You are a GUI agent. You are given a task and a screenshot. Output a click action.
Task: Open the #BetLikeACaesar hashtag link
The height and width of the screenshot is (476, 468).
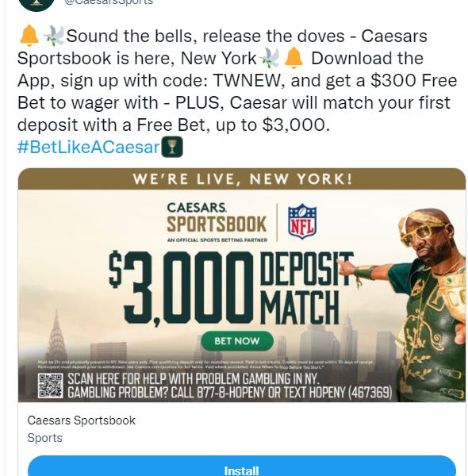click(x=88, y=148)
